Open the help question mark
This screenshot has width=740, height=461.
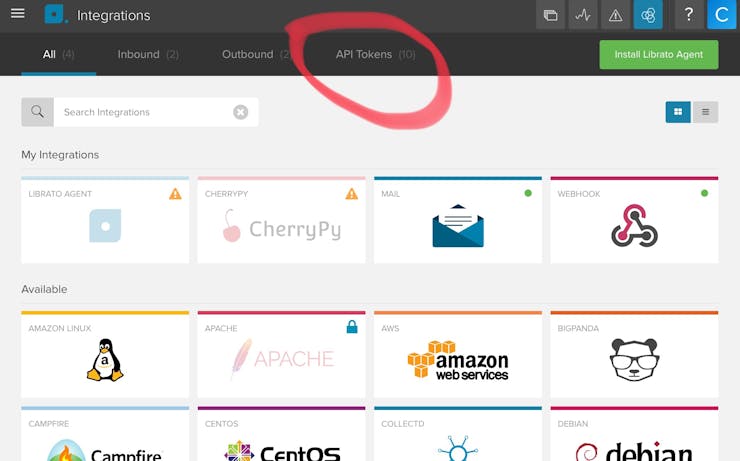click(x=689, y=15)
